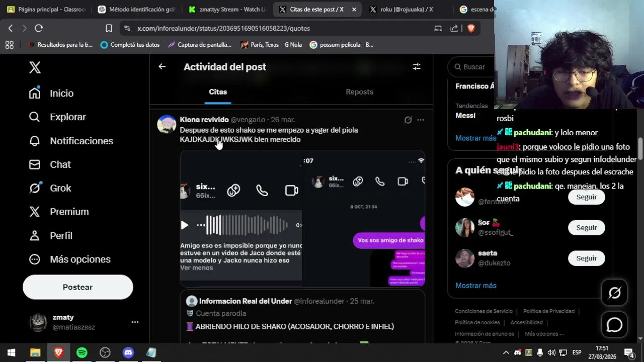The height and width of the screenshot is (362, 644).
Task: Open Discord from taskbar
Action: click(128, 352)
